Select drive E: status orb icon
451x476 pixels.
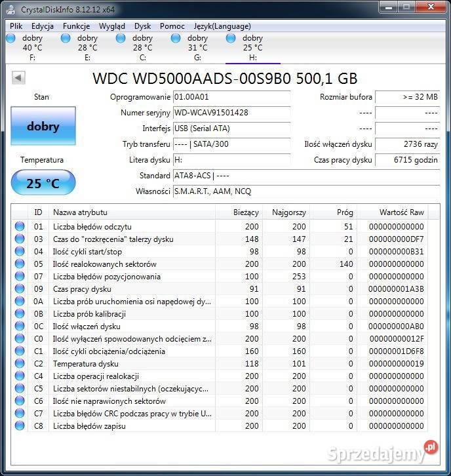(x=66, y=38)
